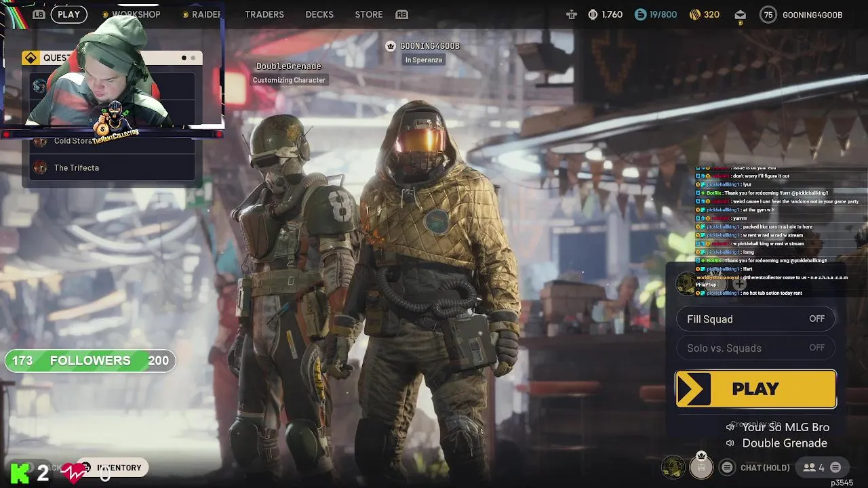Click The Trifecta quest giver portrait
This screenshot has width=868, height=488.
click(40, 167)
